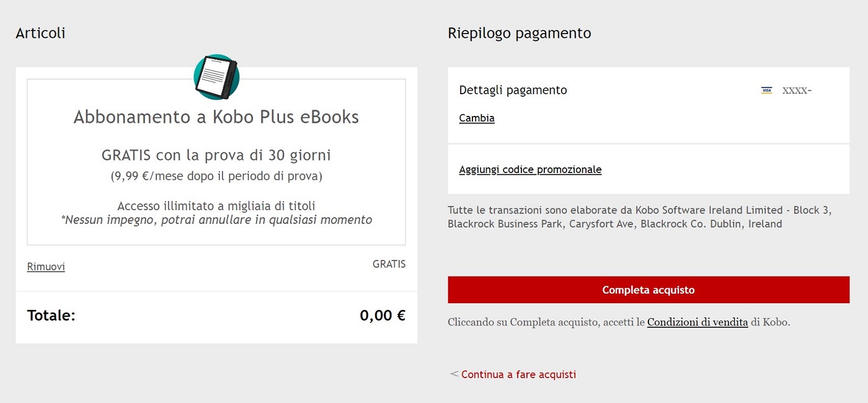
Task: Remove the subscription via Rimuovi link
Action: [x=45, y=267]
